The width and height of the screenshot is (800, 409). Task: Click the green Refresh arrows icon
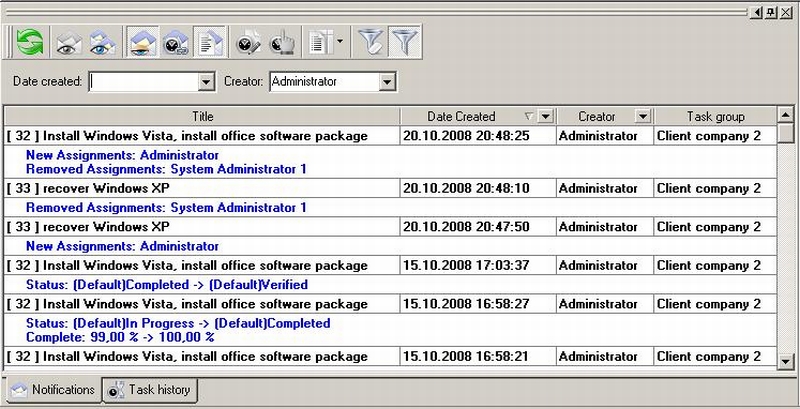pos(30,42)
